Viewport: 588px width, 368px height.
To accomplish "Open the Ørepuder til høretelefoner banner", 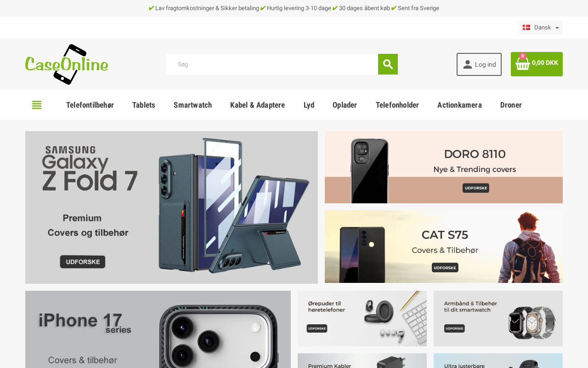I will coord(362,318).
